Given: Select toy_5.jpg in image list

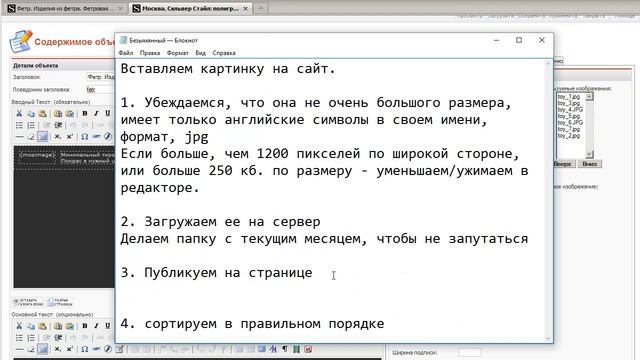Looking at the screenshot, I should point(569,116).
